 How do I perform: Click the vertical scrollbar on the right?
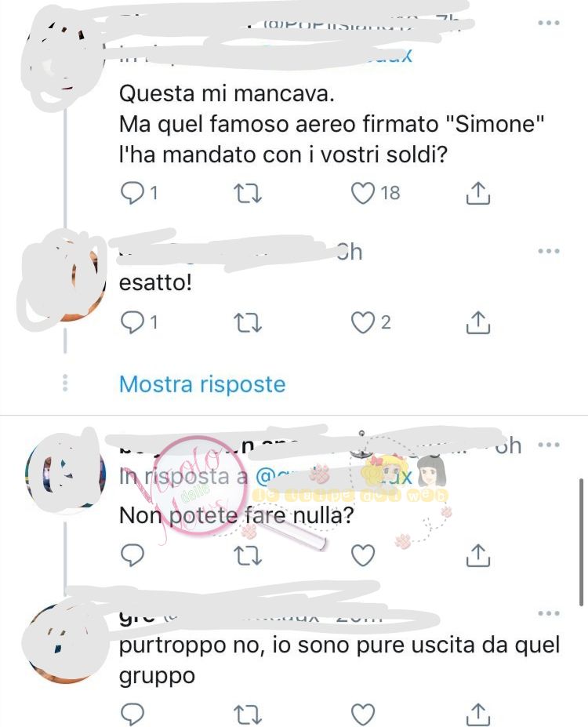pyautogui.click(x=581, y=543)
